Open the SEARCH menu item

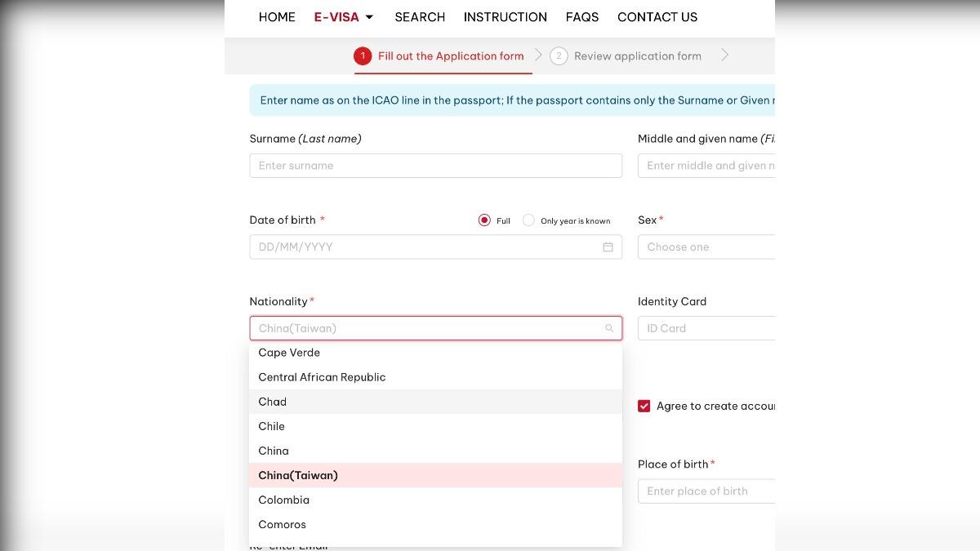(420, 17)
